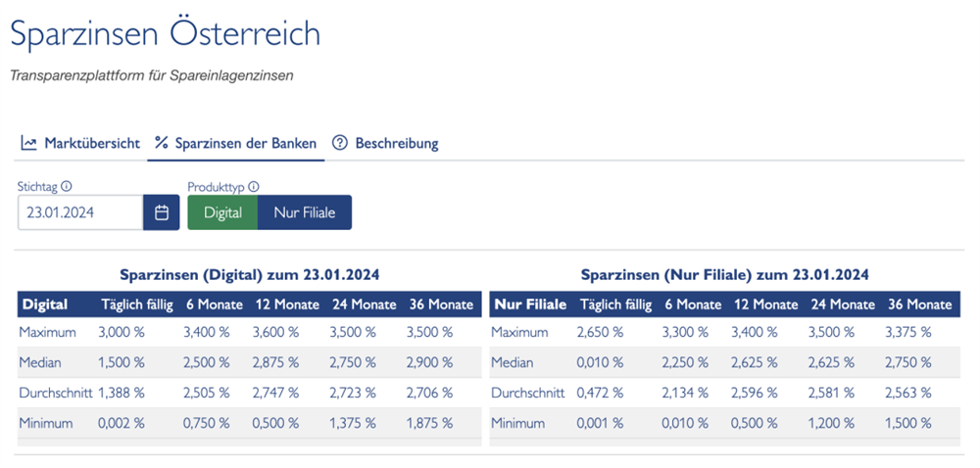Click the Nur Filiale table header cell
This screenshot has height=468, width=980.
coord(530,304)
